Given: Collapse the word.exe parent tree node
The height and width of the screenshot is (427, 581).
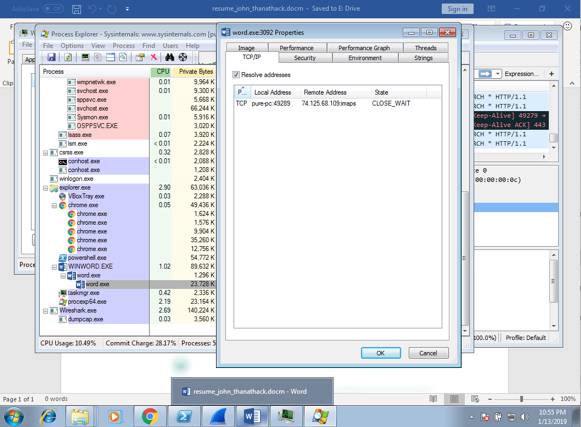Looking at the screenshot, I should [x=63, y=276].
